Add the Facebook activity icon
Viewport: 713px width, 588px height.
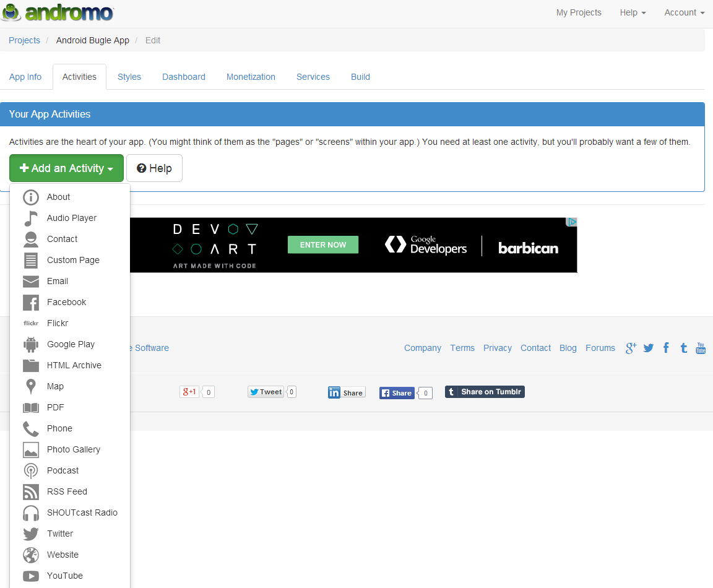point(31,303)
